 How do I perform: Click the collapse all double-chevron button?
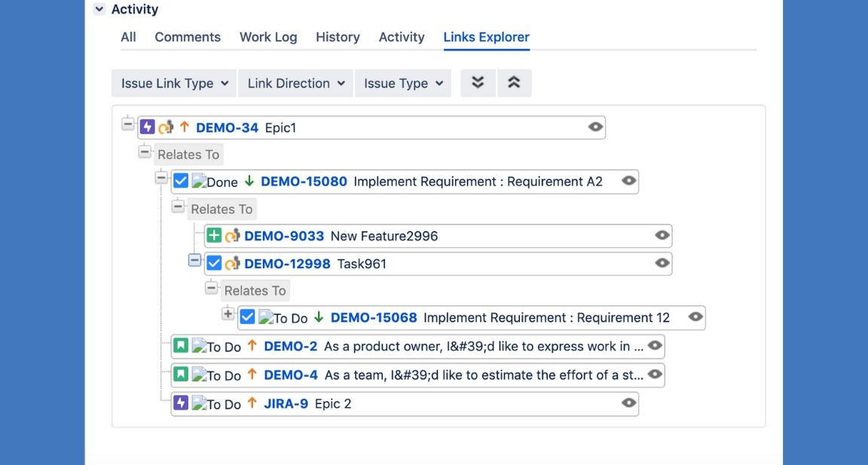click(x=514, y=83)
